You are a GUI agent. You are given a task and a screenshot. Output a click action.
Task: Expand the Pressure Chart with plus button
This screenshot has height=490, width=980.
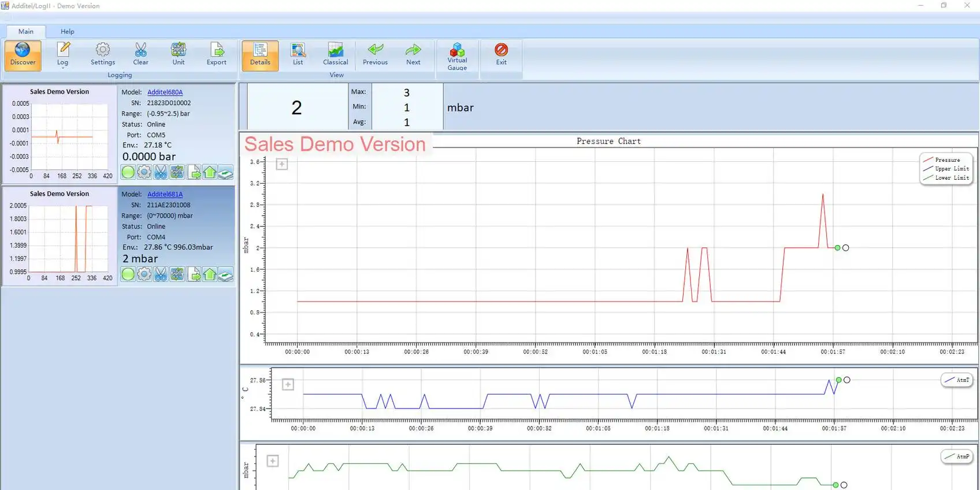pyautogui.click(x=282, y=165)
